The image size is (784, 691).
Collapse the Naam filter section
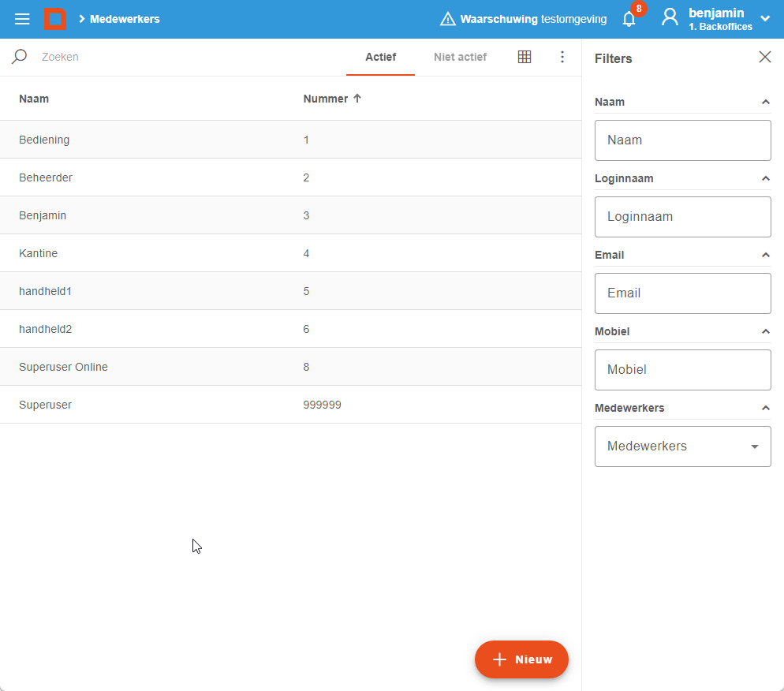coord(765,102)
